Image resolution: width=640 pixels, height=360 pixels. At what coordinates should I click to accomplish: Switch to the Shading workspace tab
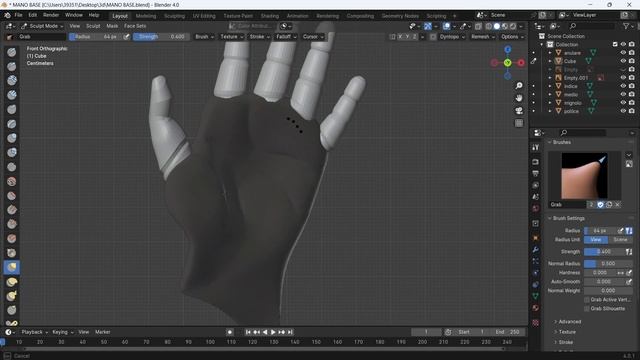coord(270,16)
